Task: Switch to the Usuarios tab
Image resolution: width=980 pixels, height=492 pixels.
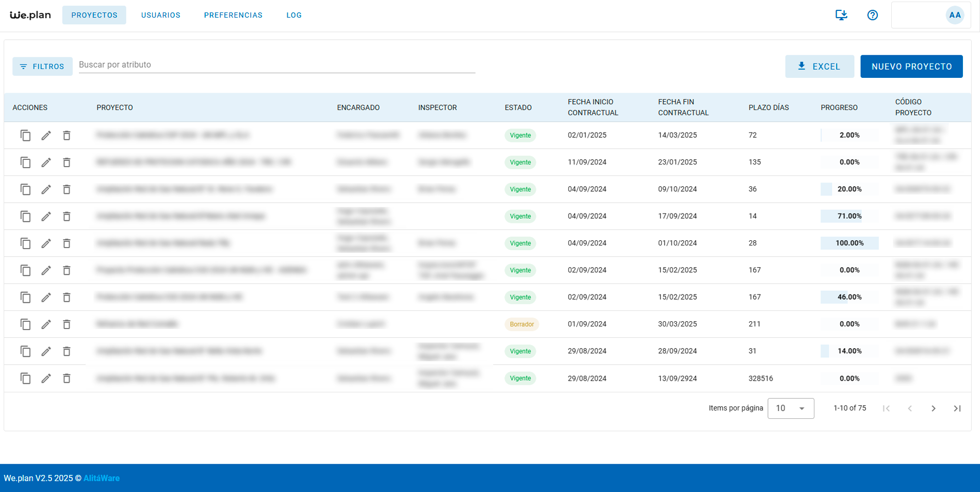Action: tap(161, 15)
